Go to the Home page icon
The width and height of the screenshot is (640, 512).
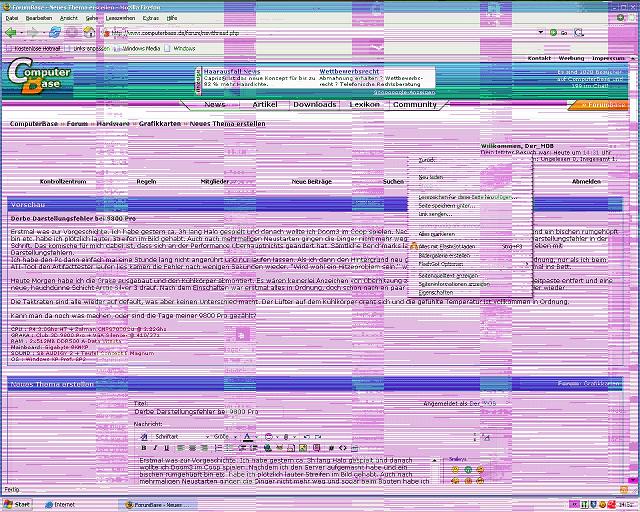pos(89,32)
